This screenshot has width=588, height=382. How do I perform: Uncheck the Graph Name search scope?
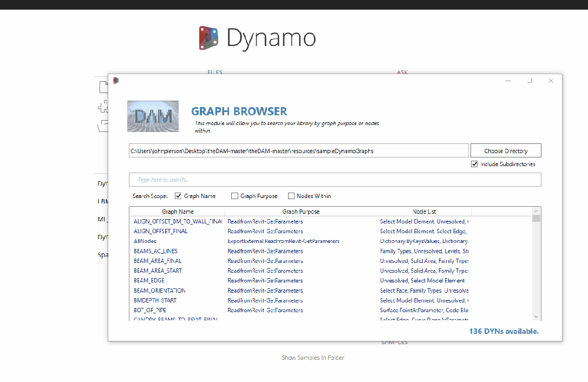178,196
